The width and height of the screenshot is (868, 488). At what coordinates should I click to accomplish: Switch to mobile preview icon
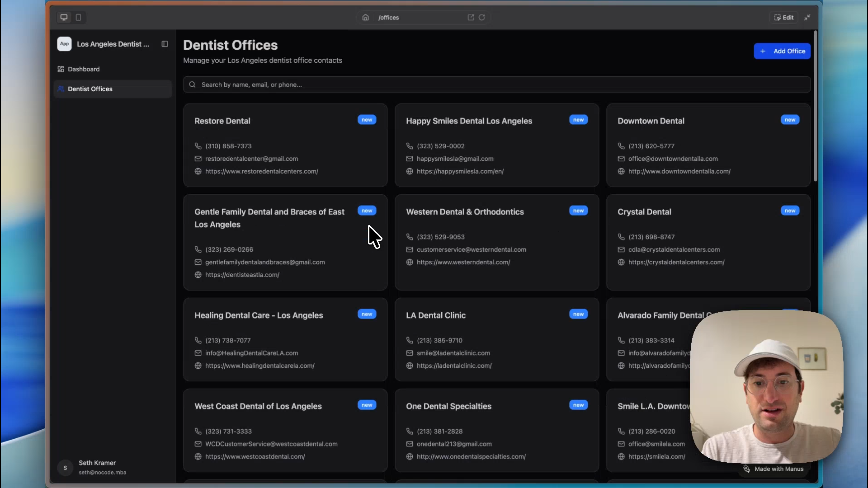coord(78,18)
